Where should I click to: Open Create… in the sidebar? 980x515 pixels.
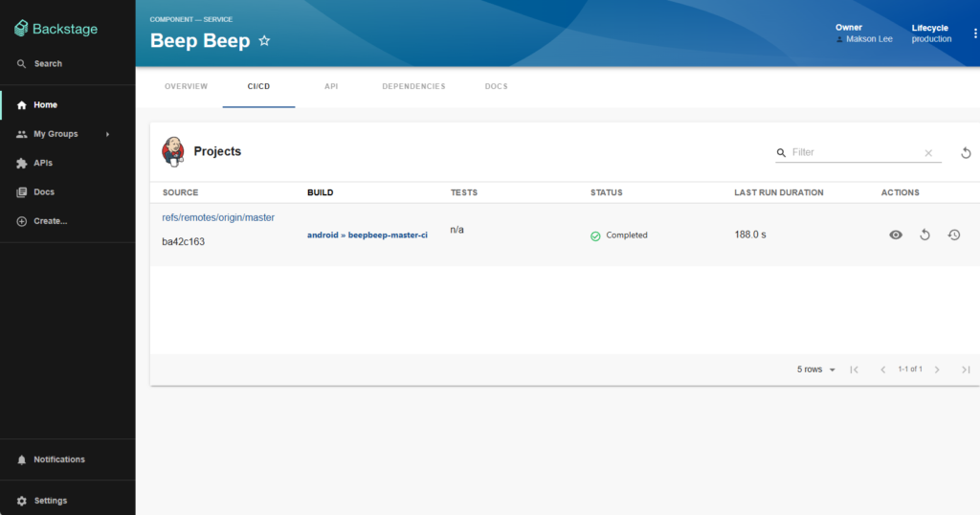pyautogui.click(x=50, y=221)
